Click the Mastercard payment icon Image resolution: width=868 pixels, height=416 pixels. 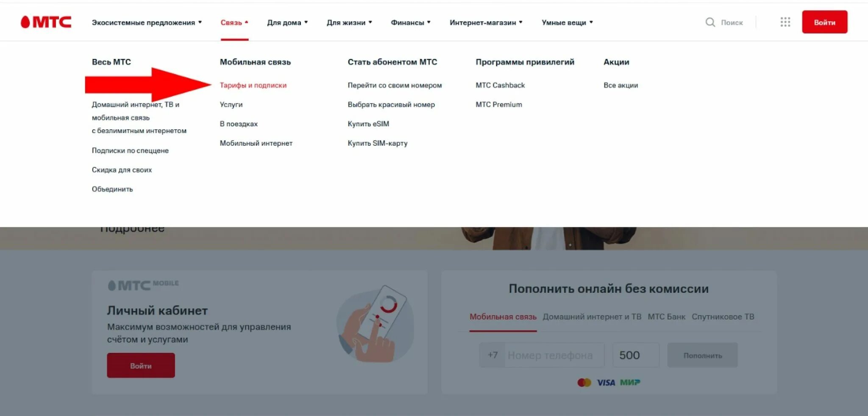tap(584, 383)
